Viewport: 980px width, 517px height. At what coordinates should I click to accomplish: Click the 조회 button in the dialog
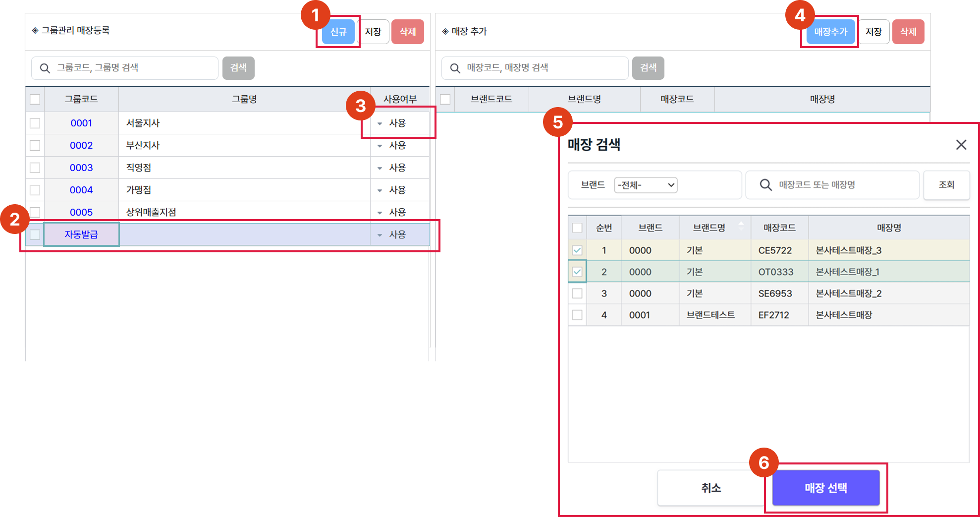pos(946,185)
